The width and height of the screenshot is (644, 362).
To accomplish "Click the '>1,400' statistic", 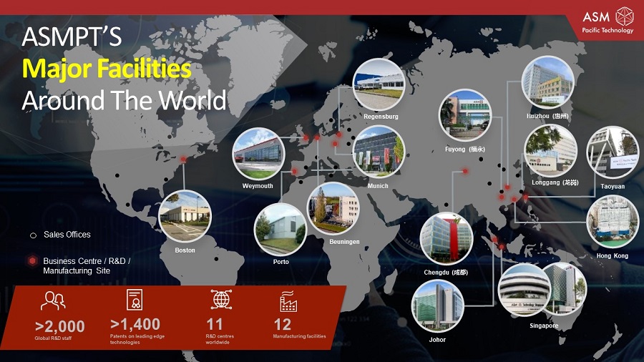I will (135, 324).
